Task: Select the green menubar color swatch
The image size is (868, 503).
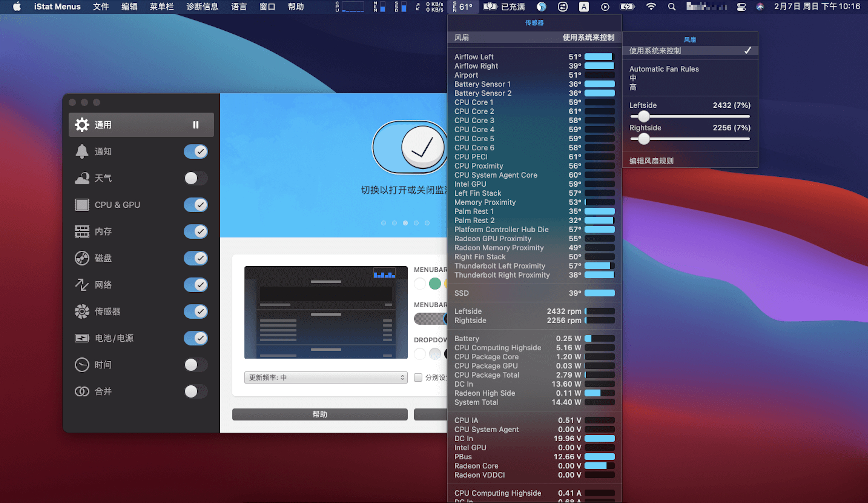Action: click(435, 283)
